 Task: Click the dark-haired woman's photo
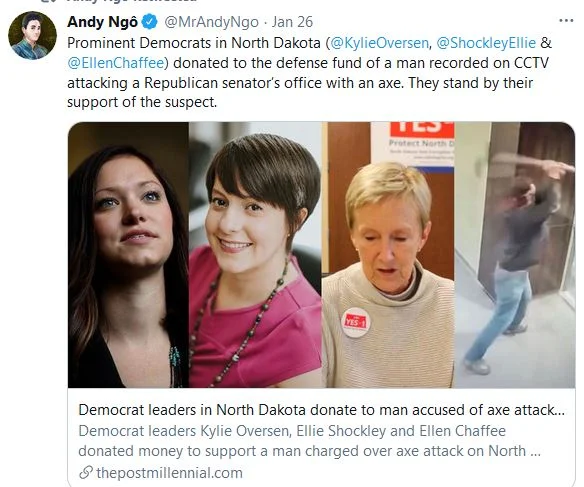(128, 255)
